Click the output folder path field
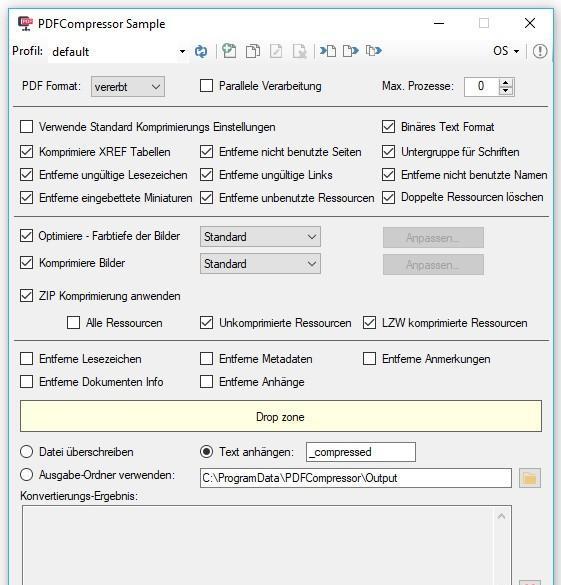Viewport: 561px width, 585px height. (355, 478)
